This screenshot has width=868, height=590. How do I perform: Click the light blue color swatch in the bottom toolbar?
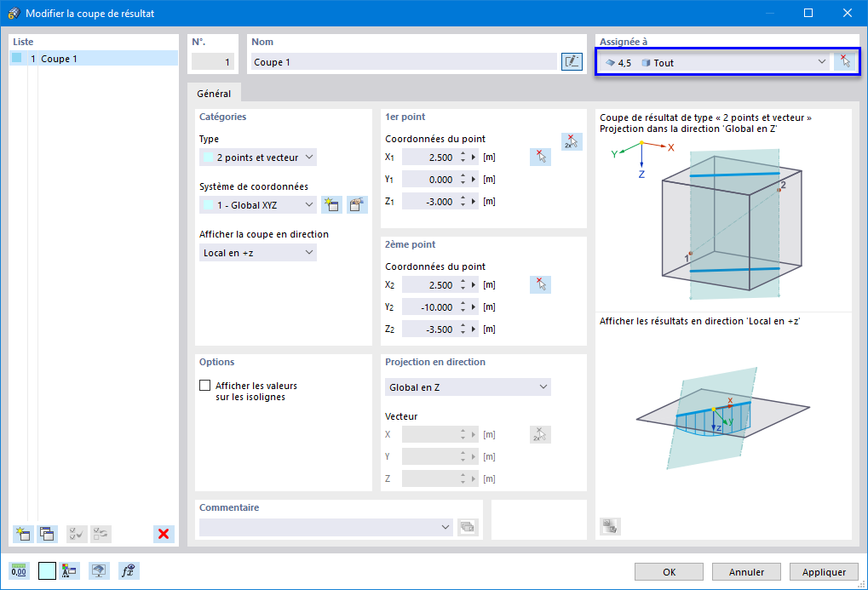[x=47, y=570]
